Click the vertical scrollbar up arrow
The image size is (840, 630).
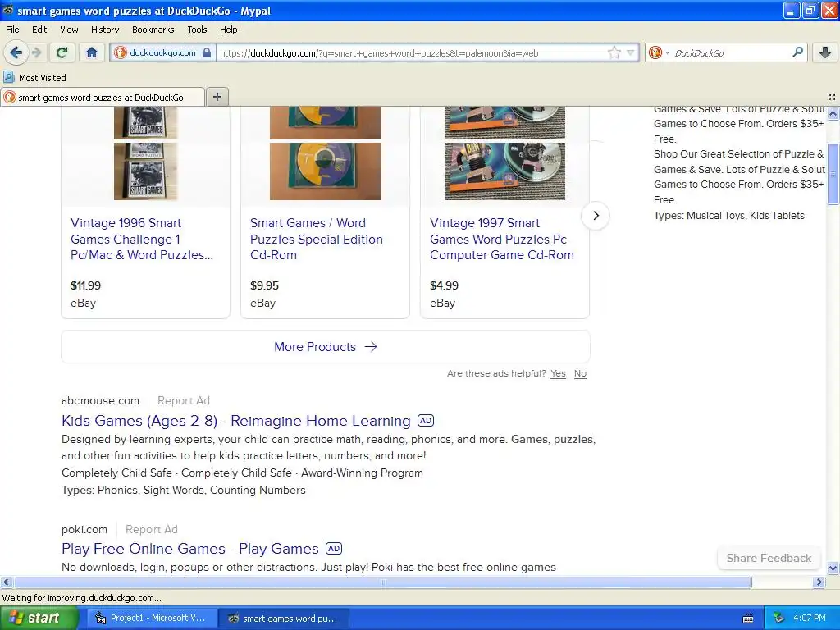(833, 113)
